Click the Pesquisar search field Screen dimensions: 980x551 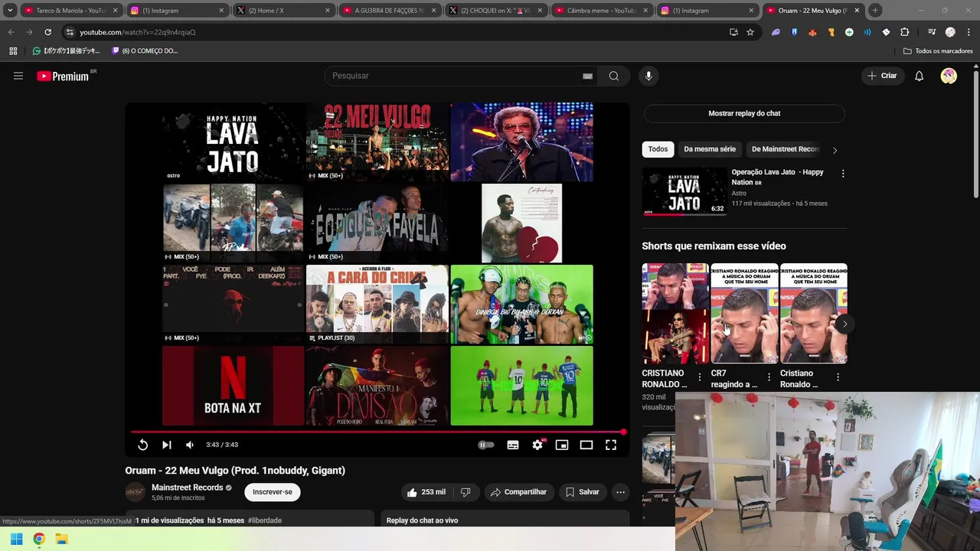[456, 76]
